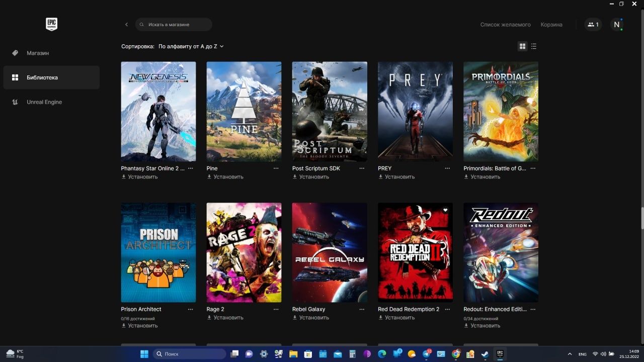This screenshot has width=644, height=362.
Task: Open Google Chrome from the taskbar
Action: 456,354
